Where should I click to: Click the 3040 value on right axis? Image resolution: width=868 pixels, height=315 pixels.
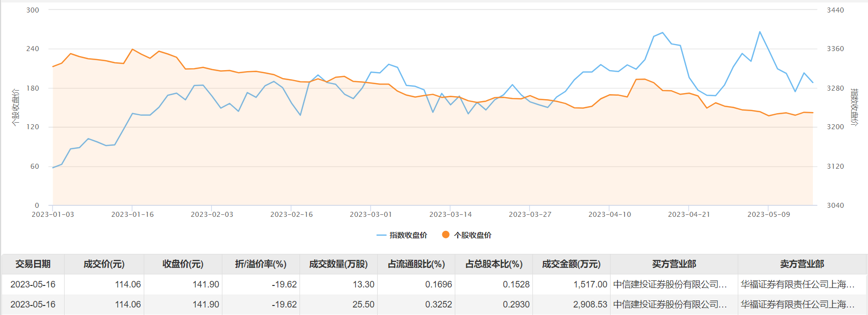pos(835,205)
